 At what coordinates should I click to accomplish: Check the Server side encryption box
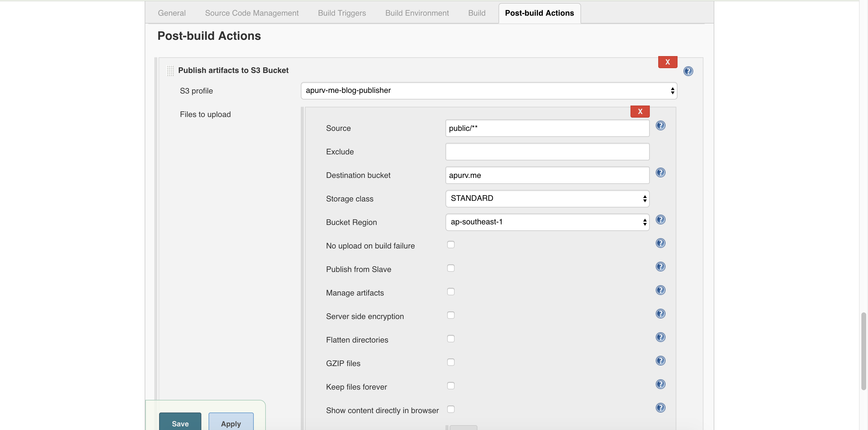[x=451, y=315]
